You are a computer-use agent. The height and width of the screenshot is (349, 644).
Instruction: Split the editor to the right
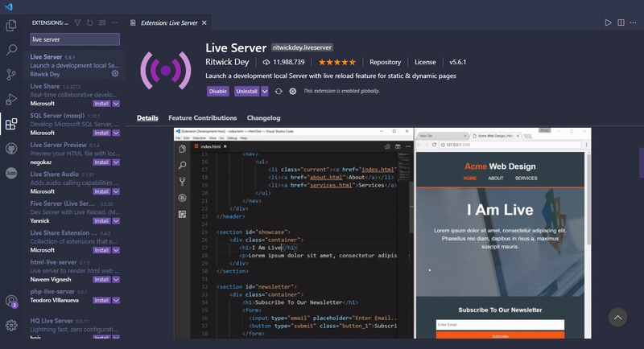tap(621, 23)
